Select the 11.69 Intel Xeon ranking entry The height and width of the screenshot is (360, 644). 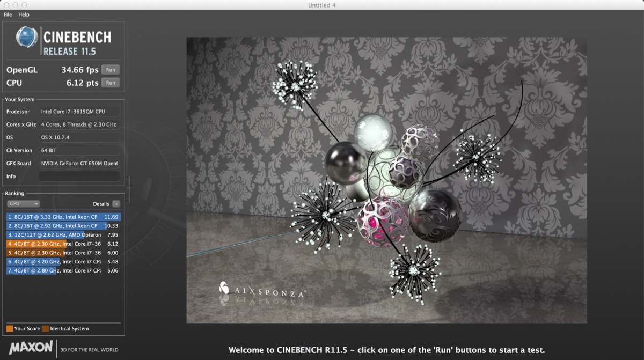pyautogui.click(x=63, y=217)
